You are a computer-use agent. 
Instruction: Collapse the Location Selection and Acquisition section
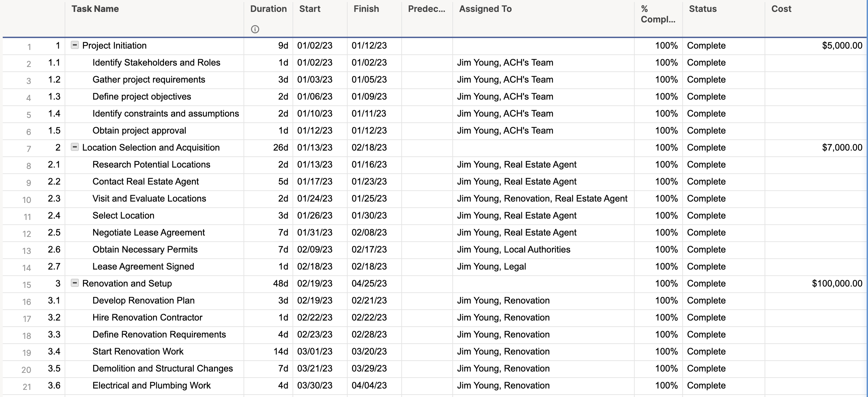(x=74, y=147)
